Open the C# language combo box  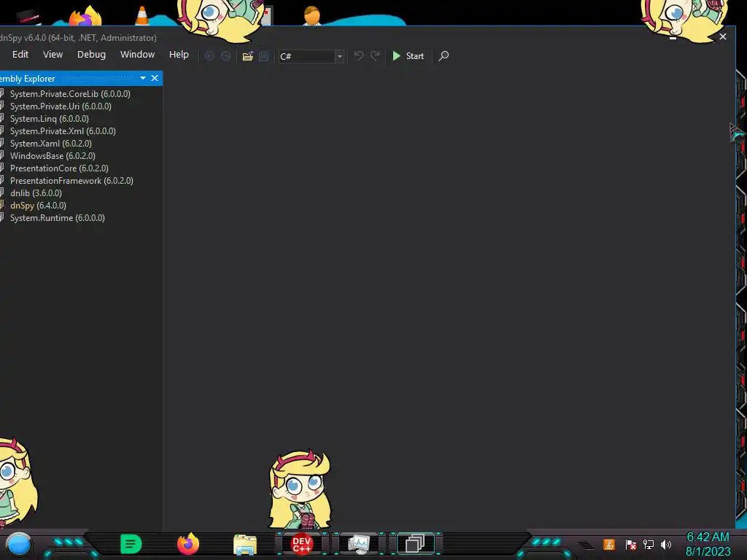click(x=311, y=56)
